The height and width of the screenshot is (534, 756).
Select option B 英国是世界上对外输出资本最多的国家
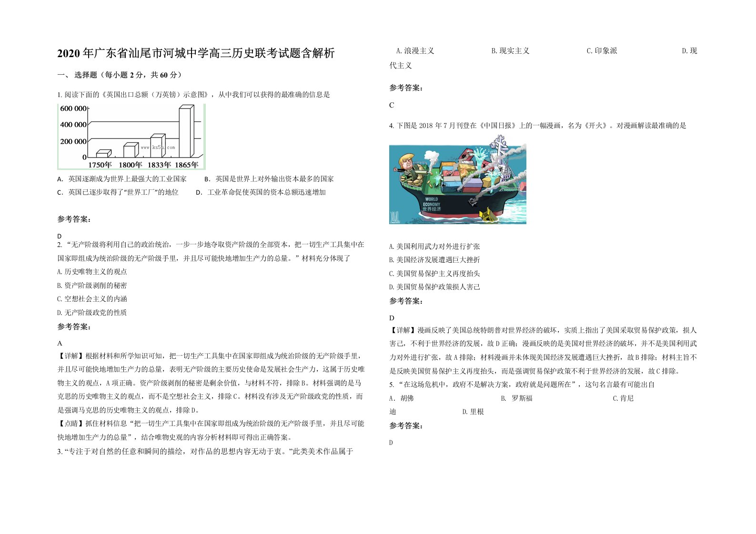pos(269,179)
